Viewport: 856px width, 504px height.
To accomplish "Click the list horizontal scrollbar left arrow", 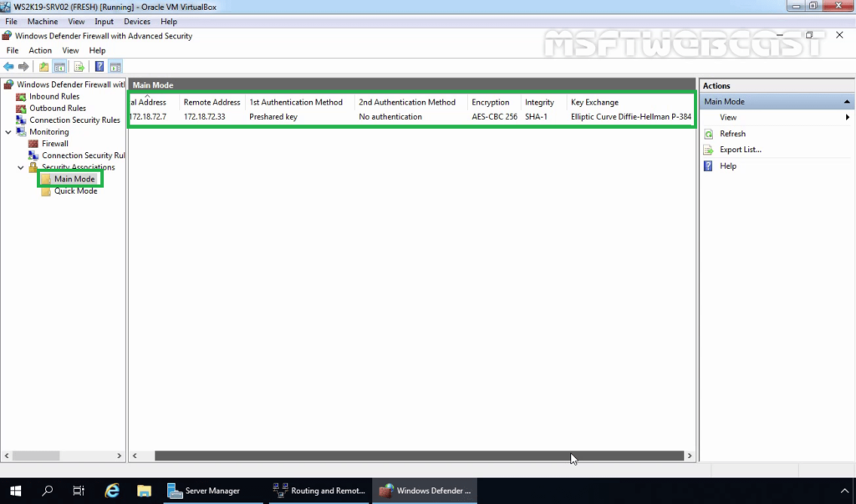I will pos(135,456).
